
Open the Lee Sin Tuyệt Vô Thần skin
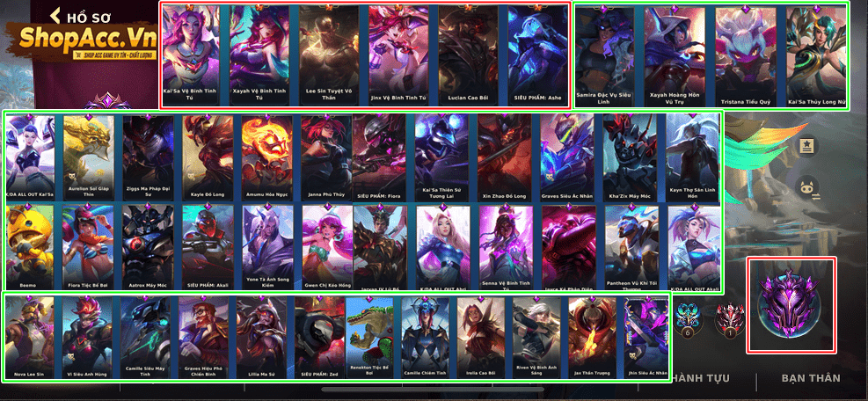(329, 55)
